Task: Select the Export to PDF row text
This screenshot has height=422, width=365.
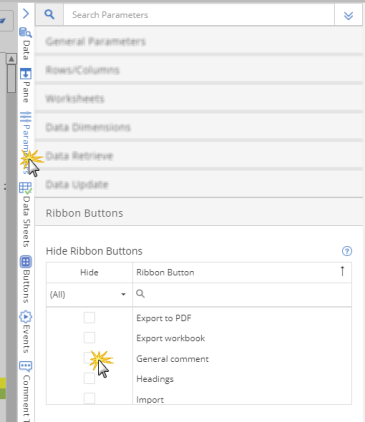Action: point(164,318)
